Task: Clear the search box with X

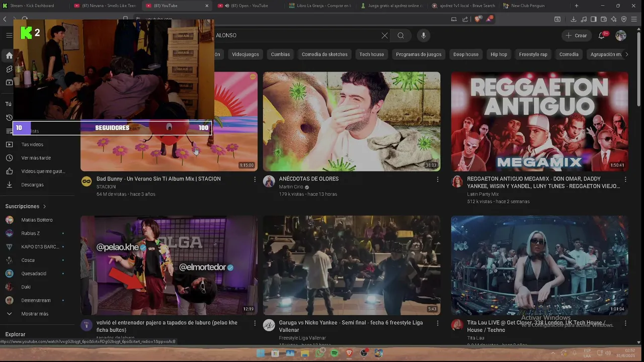Action: (x=384, y=35)
